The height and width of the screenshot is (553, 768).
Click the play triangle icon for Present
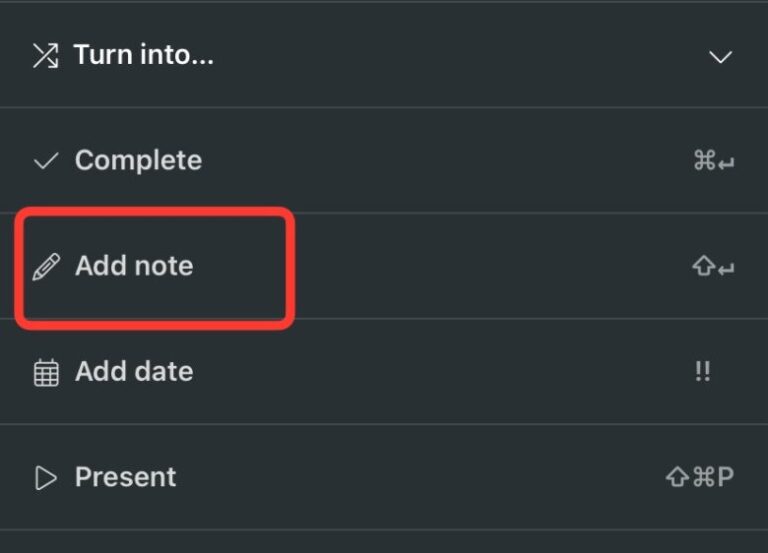click(45, 478)
